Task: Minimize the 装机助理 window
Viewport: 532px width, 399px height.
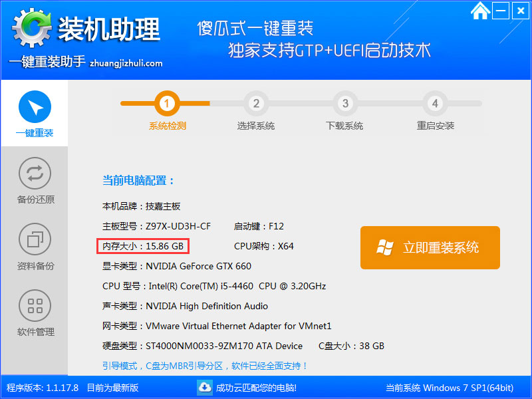Action: coord(501,11)
